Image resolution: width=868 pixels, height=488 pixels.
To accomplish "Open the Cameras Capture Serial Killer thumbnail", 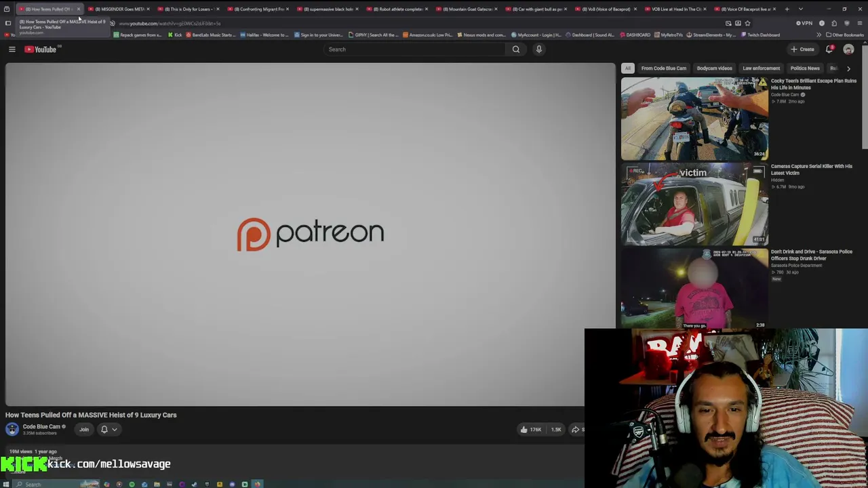I will (694, 204).
